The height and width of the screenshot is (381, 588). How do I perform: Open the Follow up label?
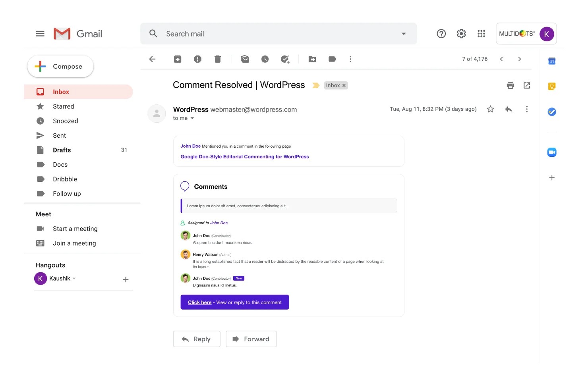point(78,194)
